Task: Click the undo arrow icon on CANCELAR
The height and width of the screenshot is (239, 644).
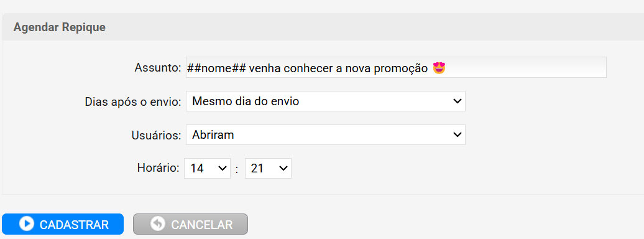Action: click(158, 224)
